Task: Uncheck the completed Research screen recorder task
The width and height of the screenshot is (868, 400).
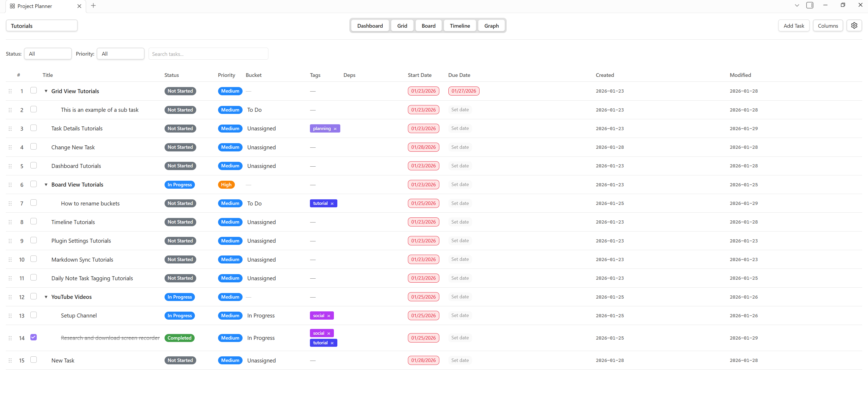Action: pos(33,337)
